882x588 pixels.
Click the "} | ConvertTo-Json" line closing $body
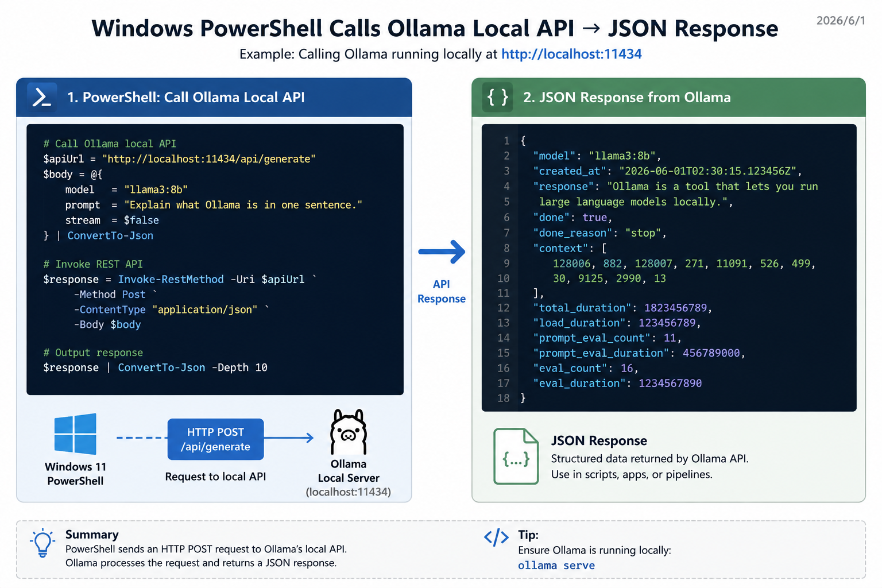pyautogui.click(x=98, y=235)
